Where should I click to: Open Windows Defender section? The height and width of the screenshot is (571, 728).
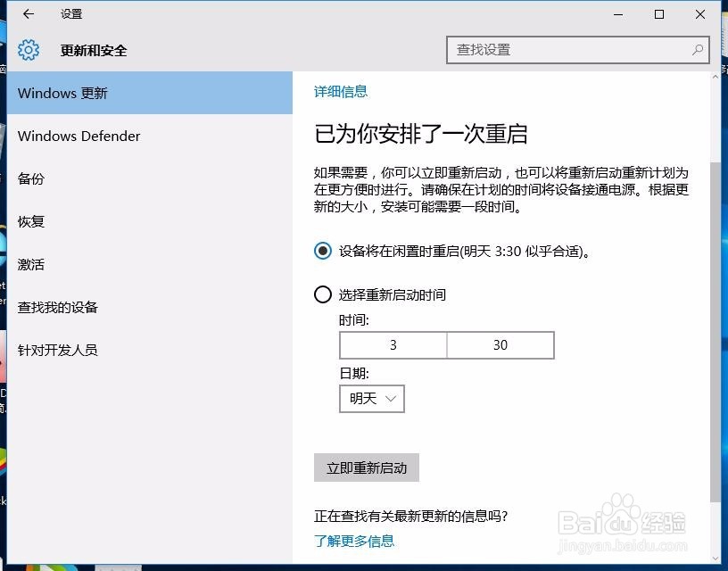pyautogui.click(x=150, y=136)
